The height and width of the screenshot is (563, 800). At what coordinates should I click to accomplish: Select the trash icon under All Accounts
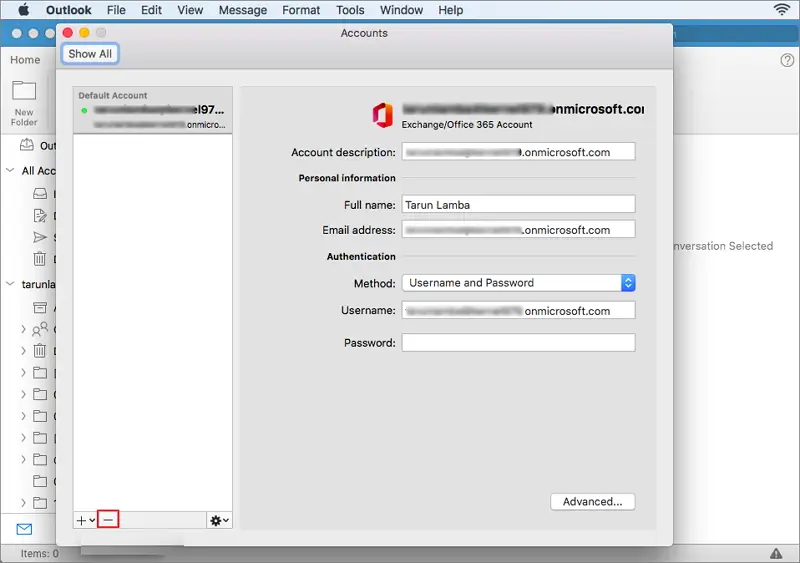pyautogui.click(x=39, y=259)
